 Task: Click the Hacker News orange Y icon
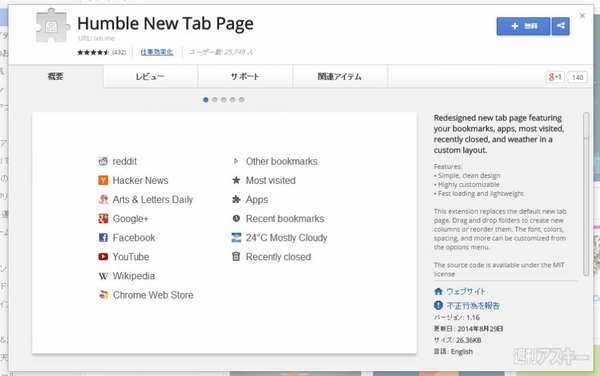pyautogui.click(x=103, y=180)
